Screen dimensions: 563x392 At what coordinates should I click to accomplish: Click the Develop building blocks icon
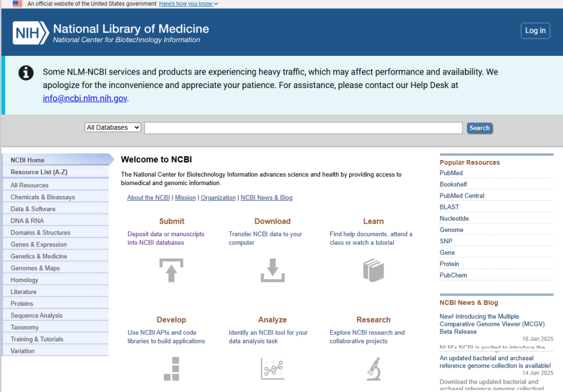(171, 369)
